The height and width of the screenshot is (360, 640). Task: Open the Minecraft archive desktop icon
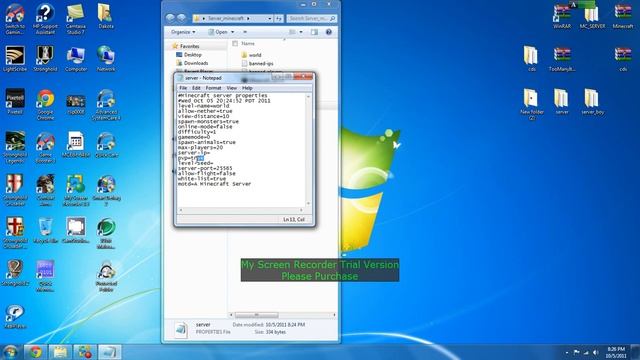(623, 16)
